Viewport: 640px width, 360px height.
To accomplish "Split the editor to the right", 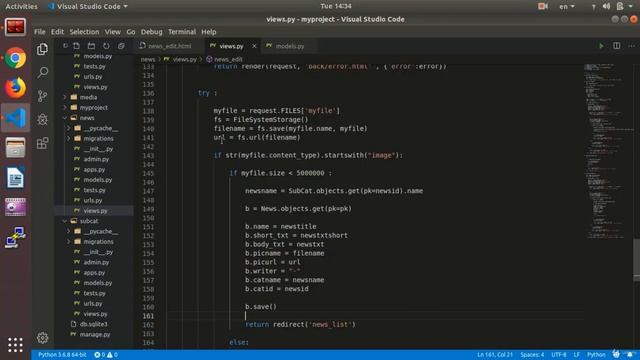I will point(616,46).
